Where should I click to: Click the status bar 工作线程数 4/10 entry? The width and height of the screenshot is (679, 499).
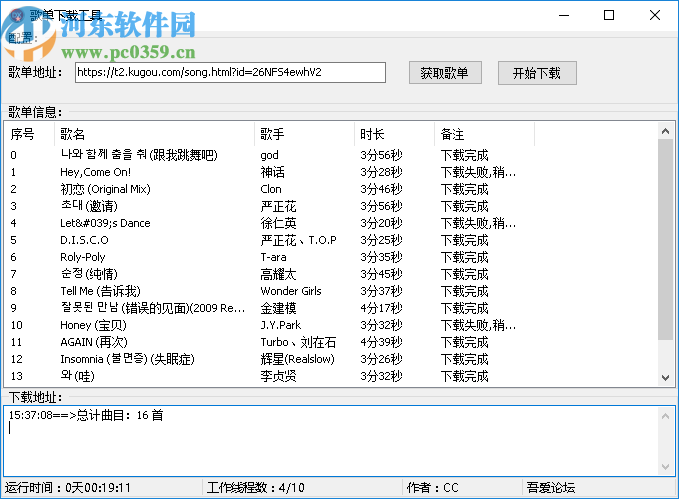(255, 488)
